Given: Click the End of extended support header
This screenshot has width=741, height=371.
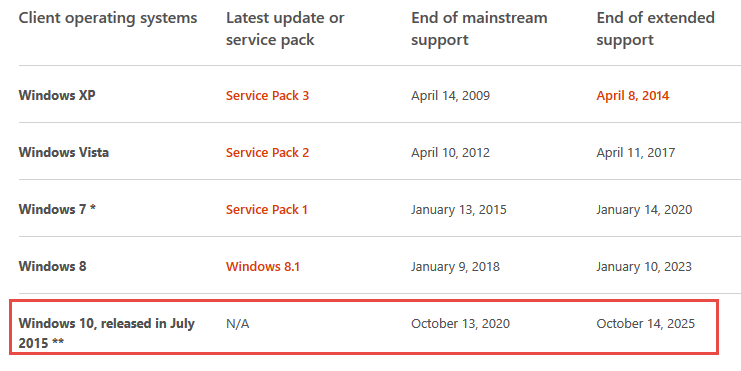Looking at the screenshot, I should [x=655, y=29].
